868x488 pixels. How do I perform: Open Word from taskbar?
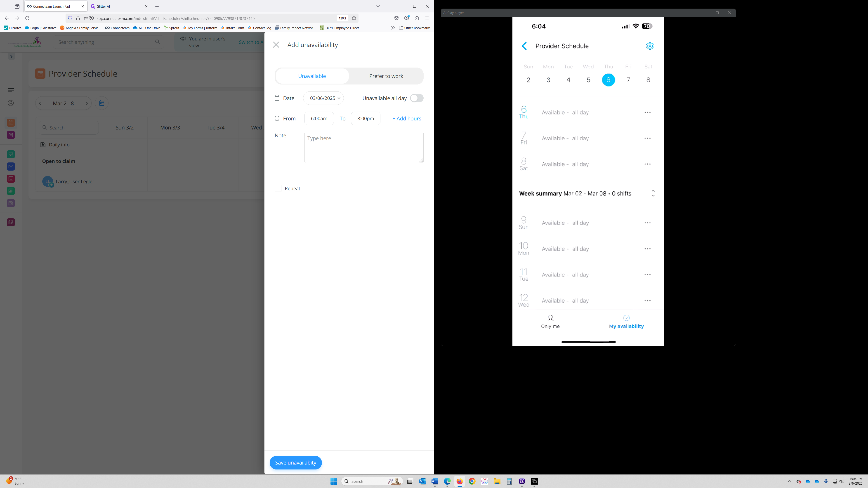(x=435, y=481)
